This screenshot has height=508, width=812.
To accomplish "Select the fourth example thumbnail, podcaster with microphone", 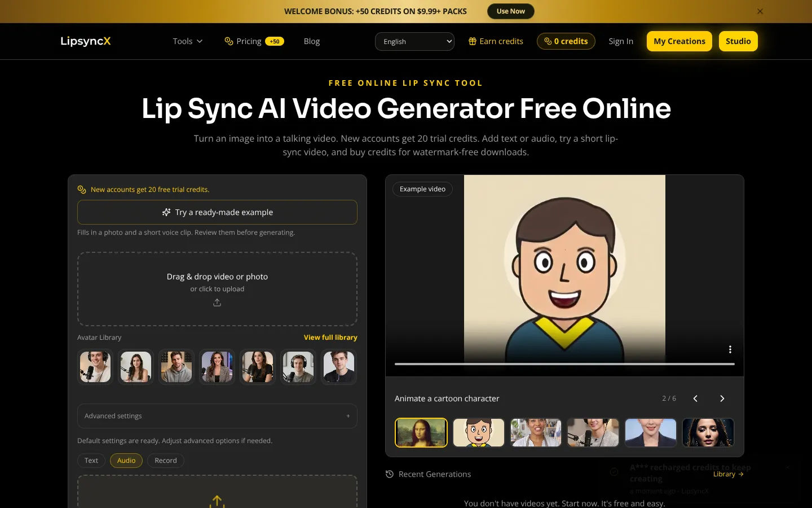I will click(593, 432).
